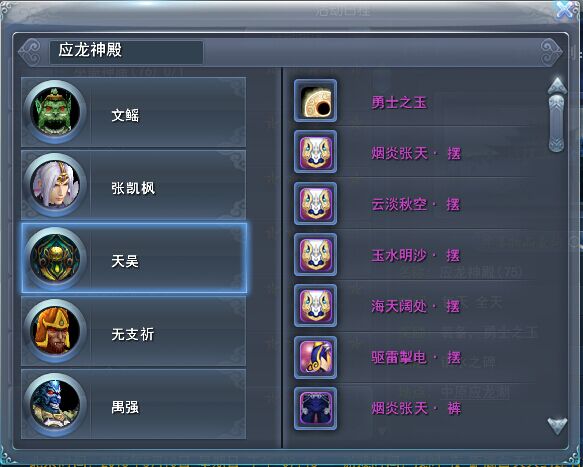Click the 云淡秋空·摆 item icon

point(316,203)
